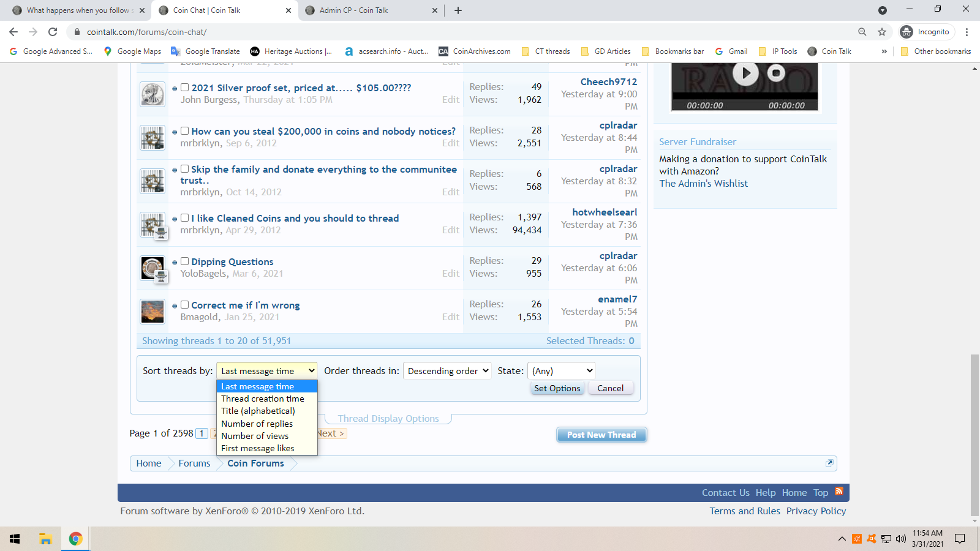980x551 pixels.
Task: Close the Admin CP tab
Action: [435, 10]
